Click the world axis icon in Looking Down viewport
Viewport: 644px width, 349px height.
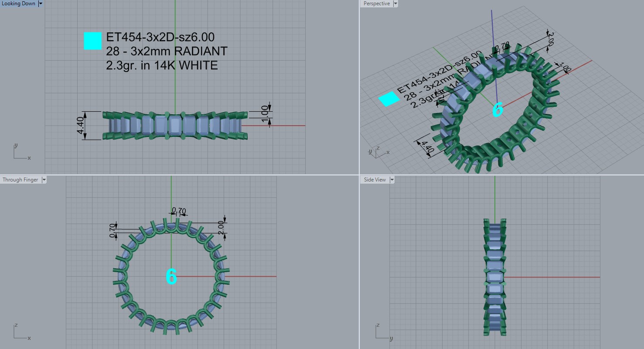pos(20,153)
